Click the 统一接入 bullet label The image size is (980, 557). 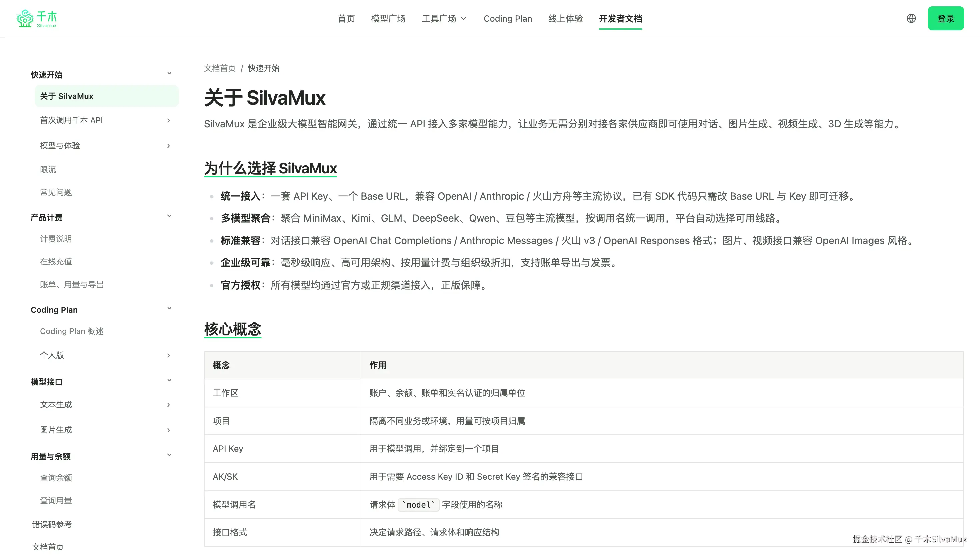coord(240,196)
